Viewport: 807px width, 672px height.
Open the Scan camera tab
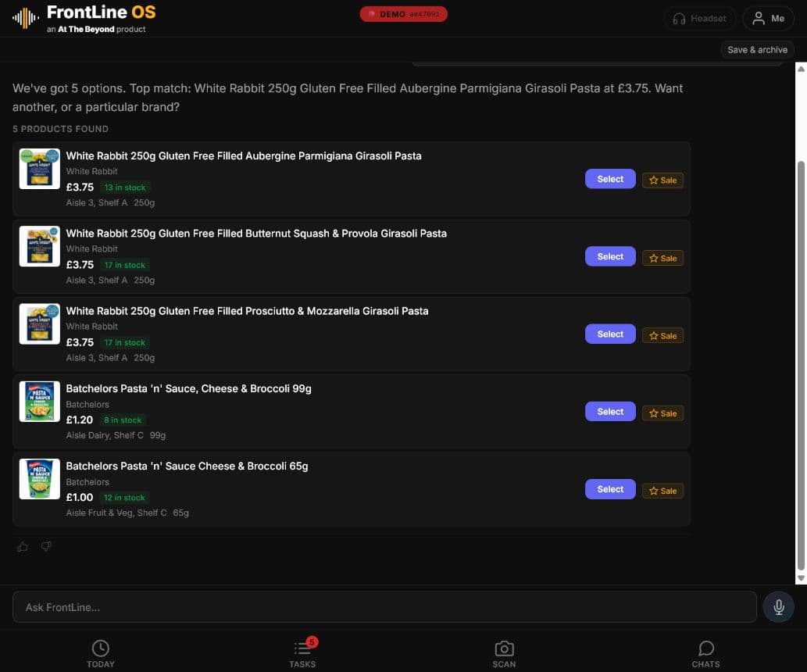pyautogui.click(x=504, y=654)
